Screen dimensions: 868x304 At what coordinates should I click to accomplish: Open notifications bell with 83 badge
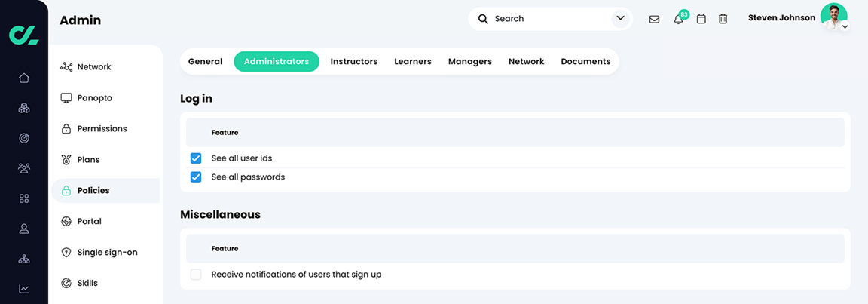pyautogui.click(x=678, y=20)
